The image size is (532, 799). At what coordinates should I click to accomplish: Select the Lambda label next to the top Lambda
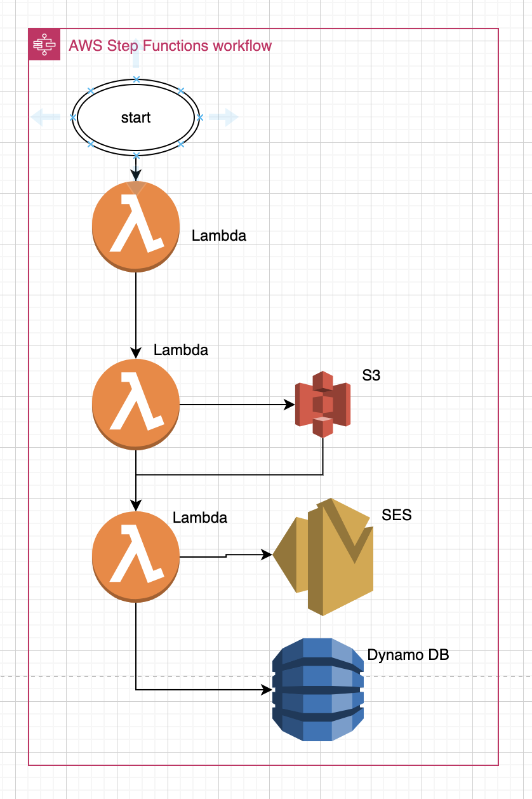coord(218,236)
